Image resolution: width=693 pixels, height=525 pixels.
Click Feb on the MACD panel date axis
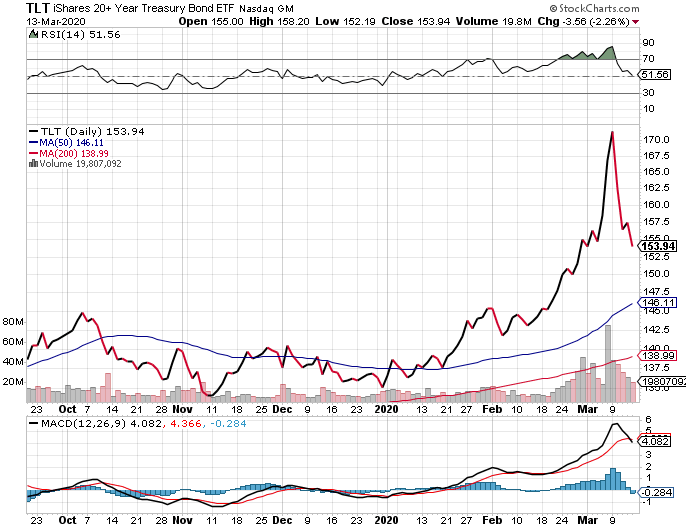click(492, 520)
